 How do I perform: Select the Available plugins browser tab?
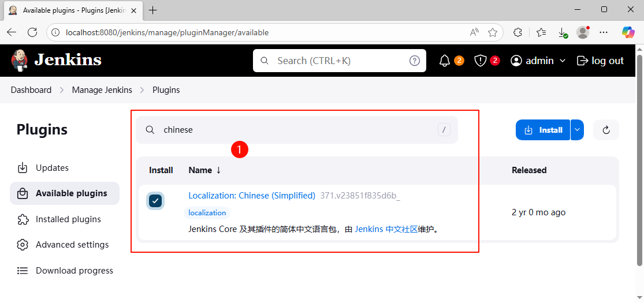(74, 10)
